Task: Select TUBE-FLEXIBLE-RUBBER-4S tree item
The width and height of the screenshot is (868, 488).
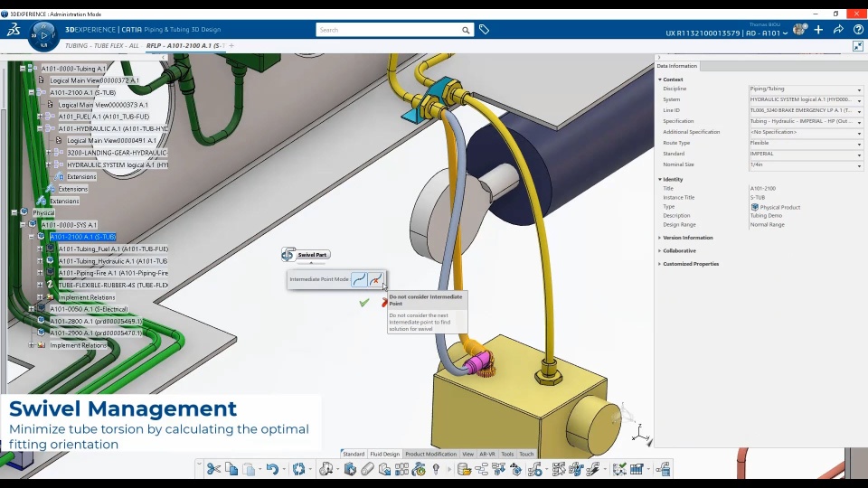Action: tap(113, 285)
